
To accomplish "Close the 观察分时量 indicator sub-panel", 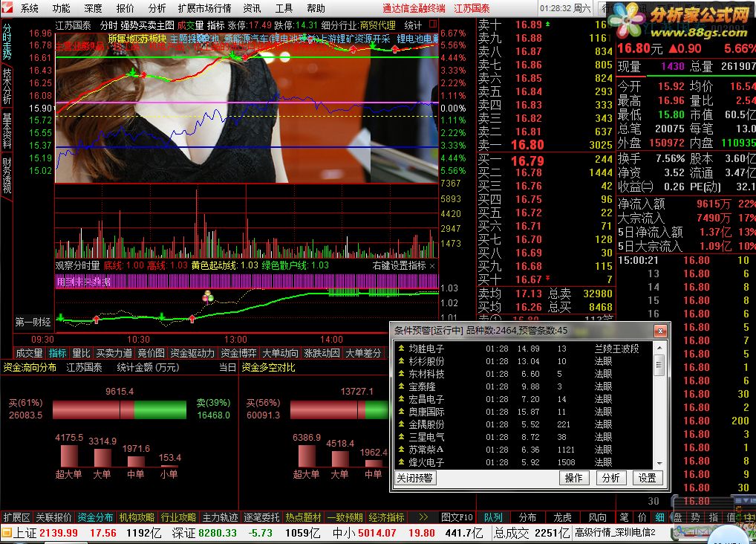I will [x=432, y=265].
